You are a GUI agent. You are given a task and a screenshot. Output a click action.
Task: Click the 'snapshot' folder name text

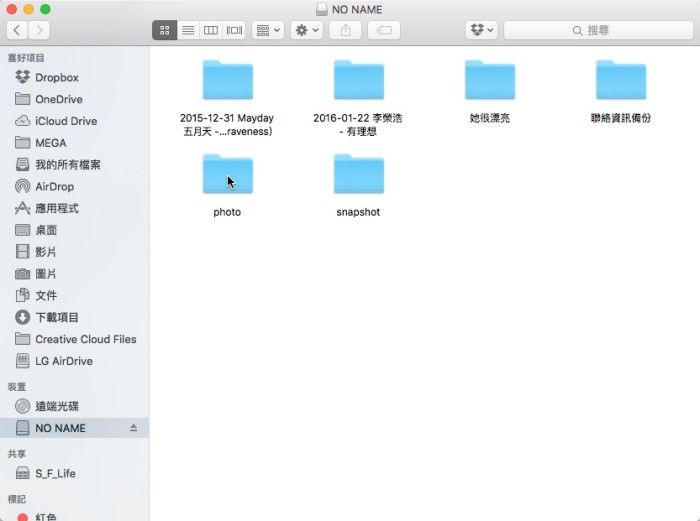pyautogui.click(x=358, y=212)
